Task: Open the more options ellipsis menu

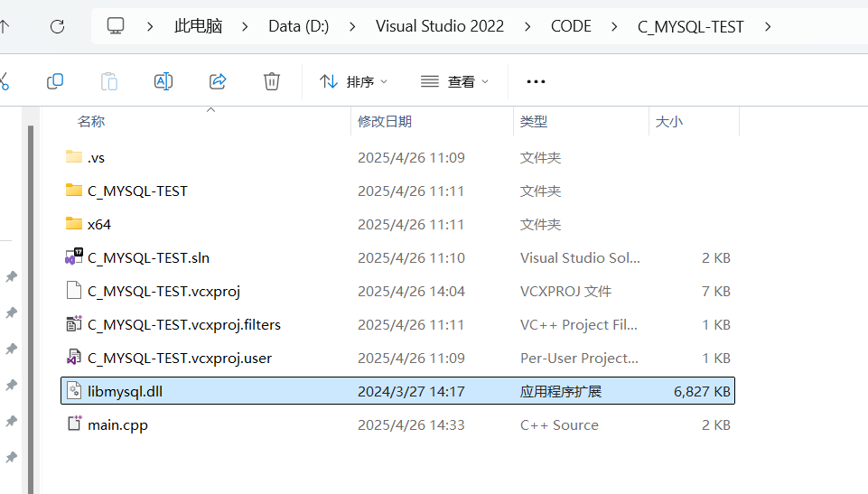Action: click(x=536, y=81)
